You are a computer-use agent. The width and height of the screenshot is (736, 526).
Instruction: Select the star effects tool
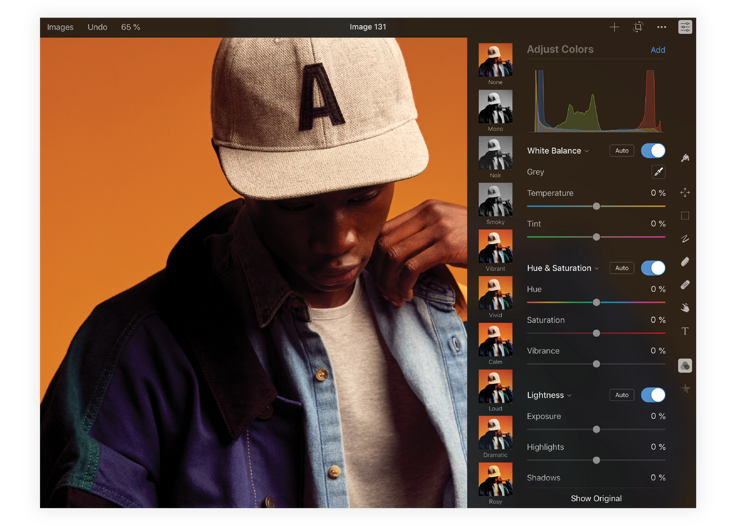click(685, 389)
